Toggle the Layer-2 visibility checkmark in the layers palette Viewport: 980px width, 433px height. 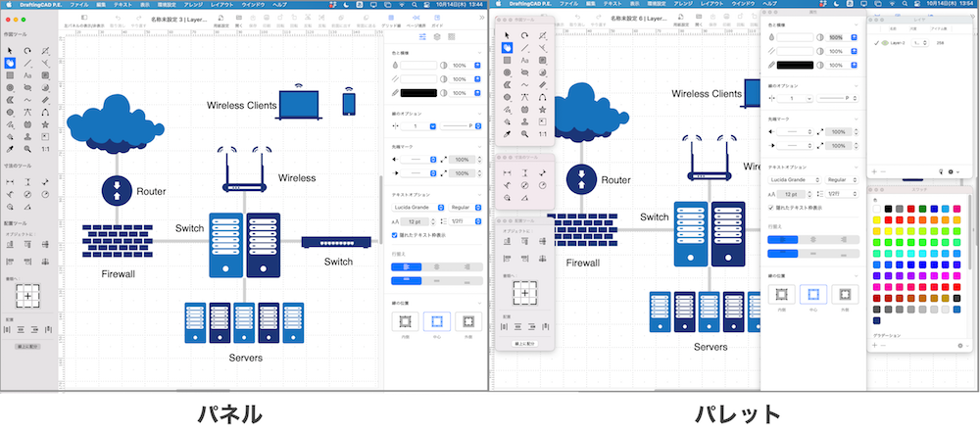pyautogui.click(x=875, y=43)
